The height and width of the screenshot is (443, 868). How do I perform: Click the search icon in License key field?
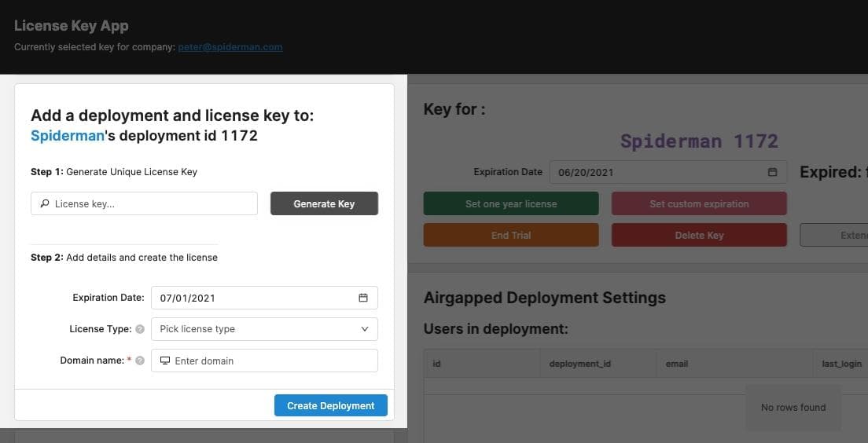(x=44, y=203)
